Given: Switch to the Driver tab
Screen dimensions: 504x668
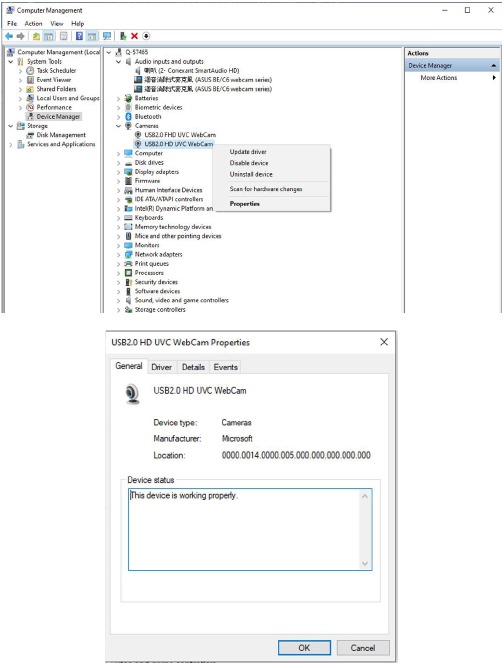Looking at the screenshot, I should tap(161, 367).
